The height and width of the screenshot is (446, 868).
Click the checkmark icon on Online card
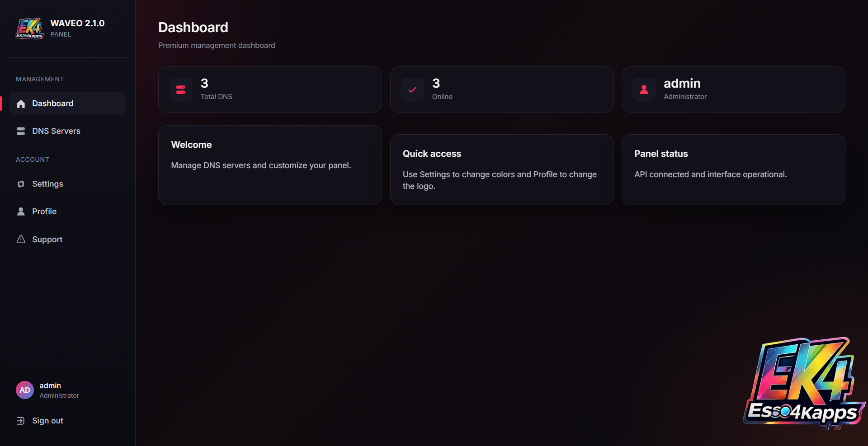[x=412, y=89]
